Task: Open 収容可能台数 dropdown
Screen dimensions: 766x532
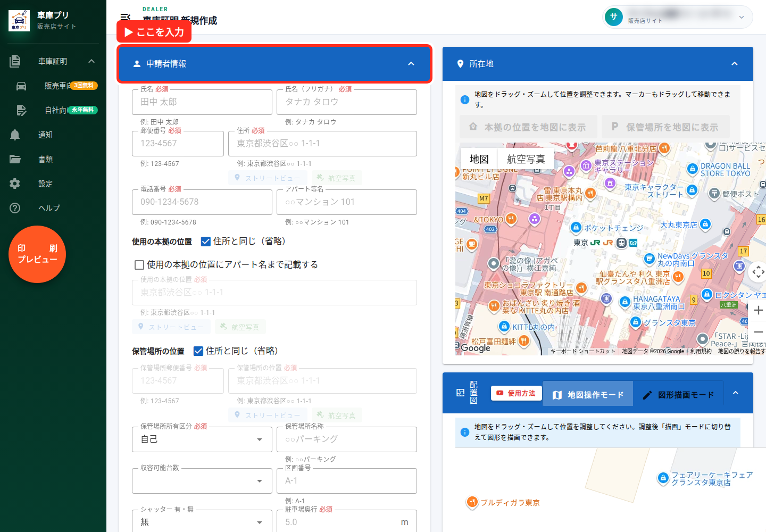Action: click(202, 481)
